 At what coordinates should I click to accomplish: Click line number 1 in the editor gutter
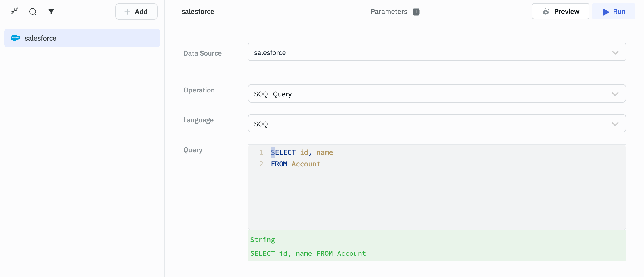pos(261,152)
